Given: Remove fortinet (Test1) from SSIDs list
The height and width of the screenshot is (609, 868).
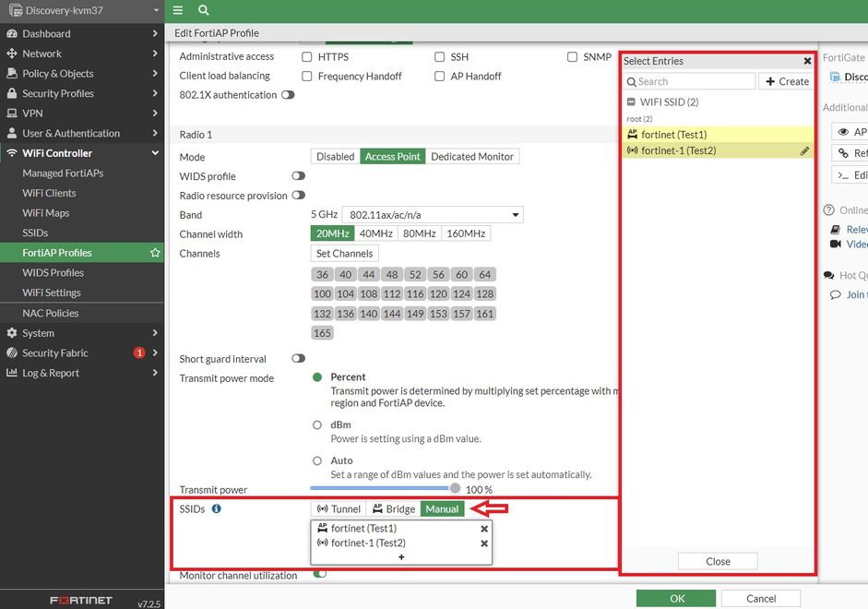Looking at the screenshot, I should [x=484, y=529].
